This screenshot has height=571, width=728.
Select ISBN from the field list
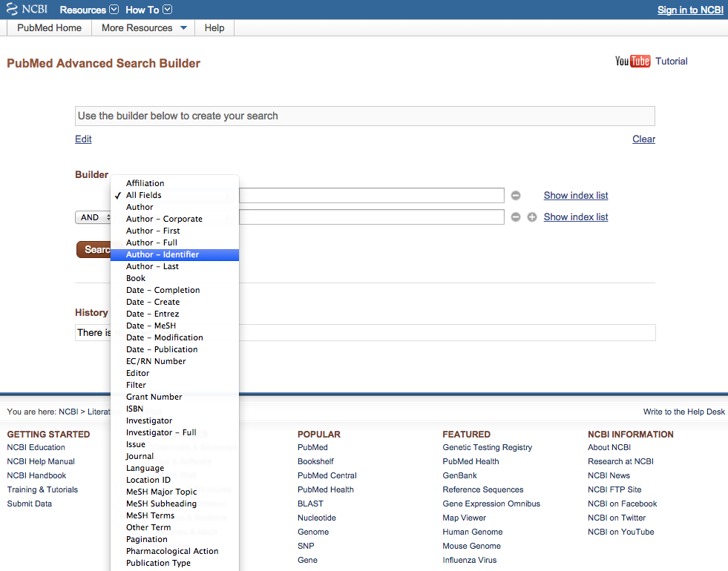(174, 409)
